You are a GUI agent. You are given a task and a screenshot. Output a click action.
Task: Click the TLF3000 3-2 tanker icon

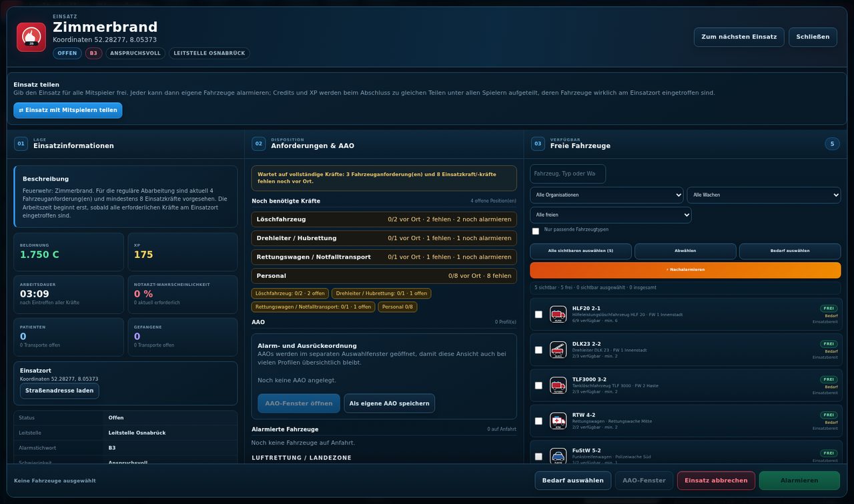(x=558, y=385)
